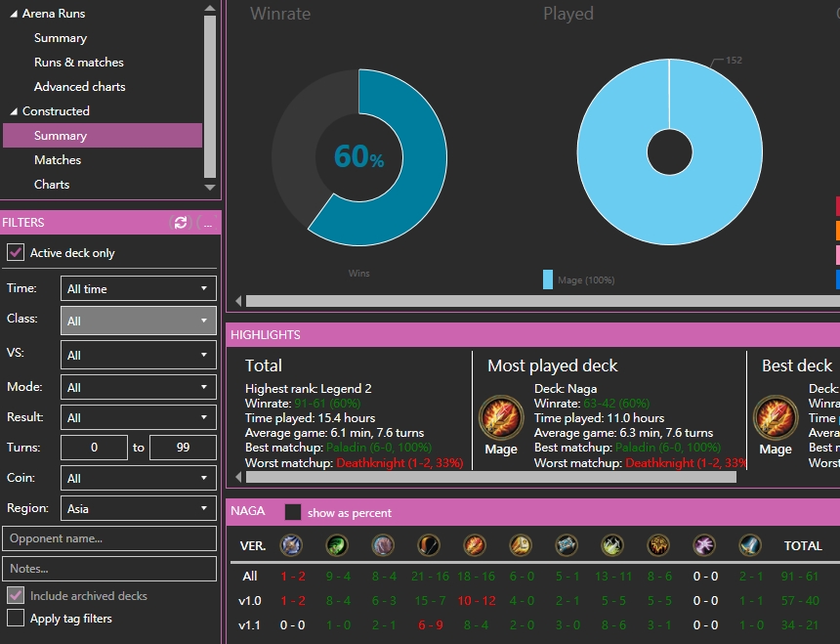Screen dimensions: 840x644
Task: Select the v1.1 version row label
Action: (250, 624)
